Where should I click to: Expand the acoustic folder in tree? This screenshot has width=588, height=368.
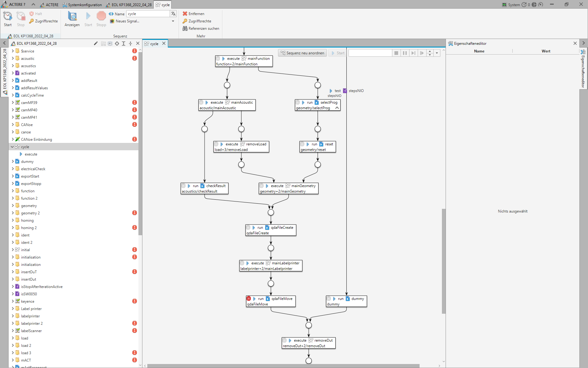point(13,58)
